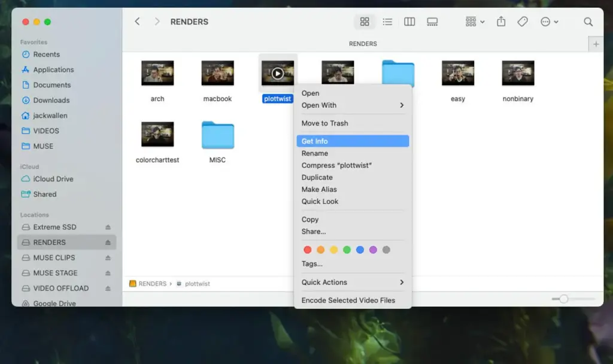Click the Edit Tags toolbar icon
Screen dimensions: 613x364
tap(523, 22)
